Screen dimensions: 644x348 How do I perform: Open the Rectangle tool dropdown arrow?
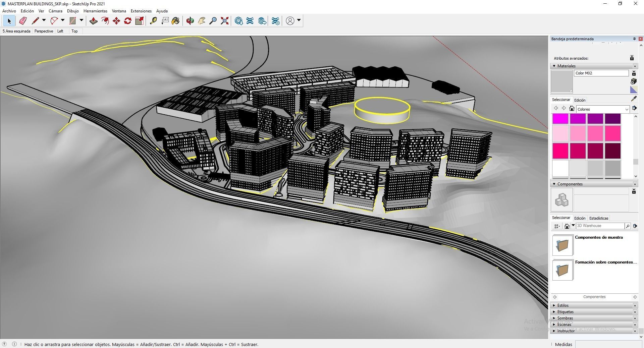[x=81, y=20]
